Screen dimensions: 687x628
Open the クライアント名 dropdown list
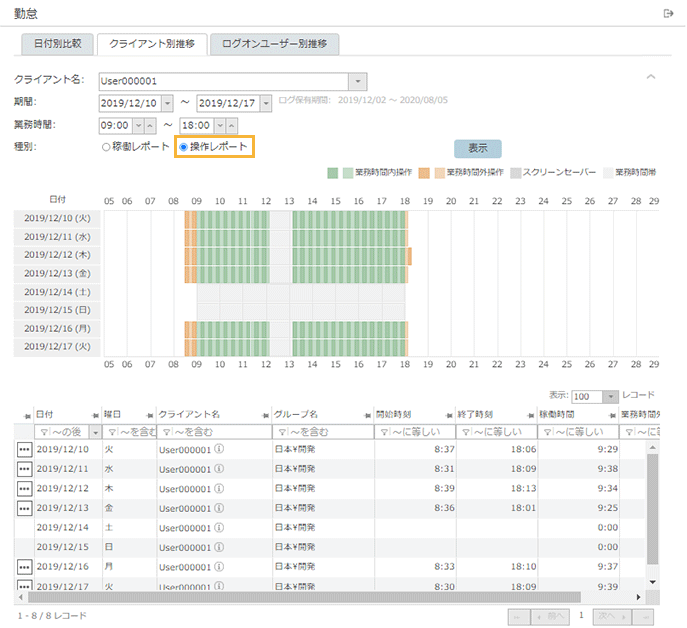358,81
